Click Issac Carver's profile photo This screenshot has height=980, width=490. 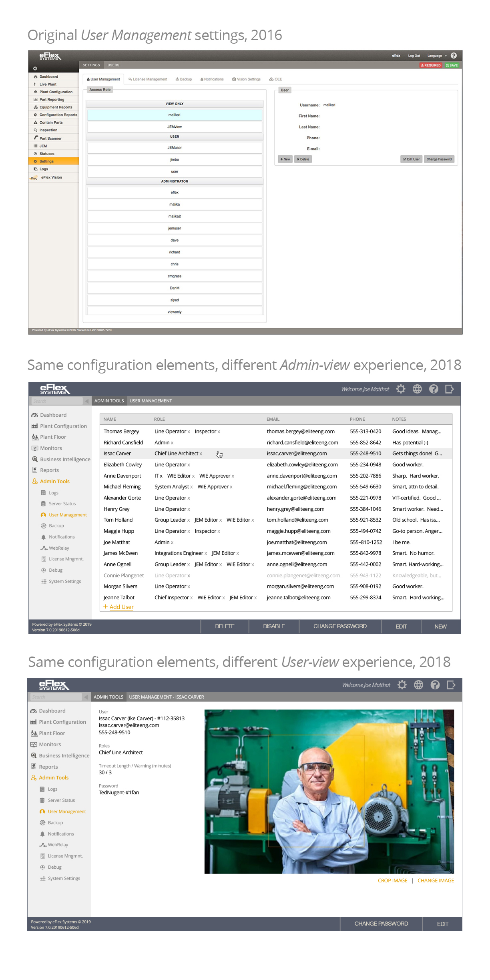[329, 791]
